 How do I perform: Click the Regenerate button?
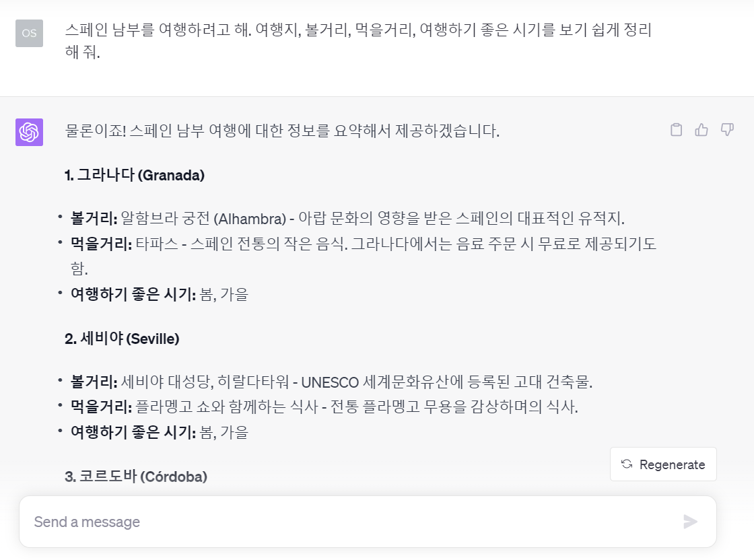(x=662, y=464)
